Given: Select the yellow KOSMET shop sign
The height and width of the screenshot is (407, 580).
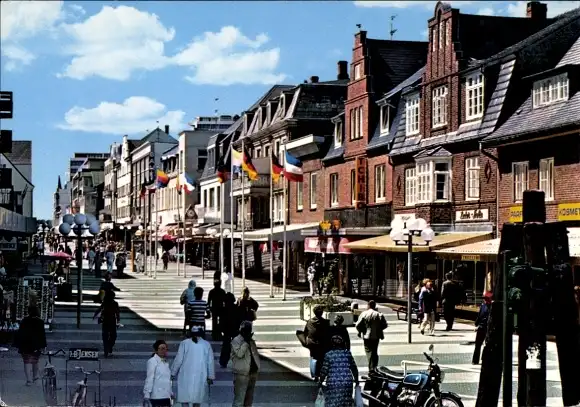Looking at the screenshot, I should [x=569, y=212].
